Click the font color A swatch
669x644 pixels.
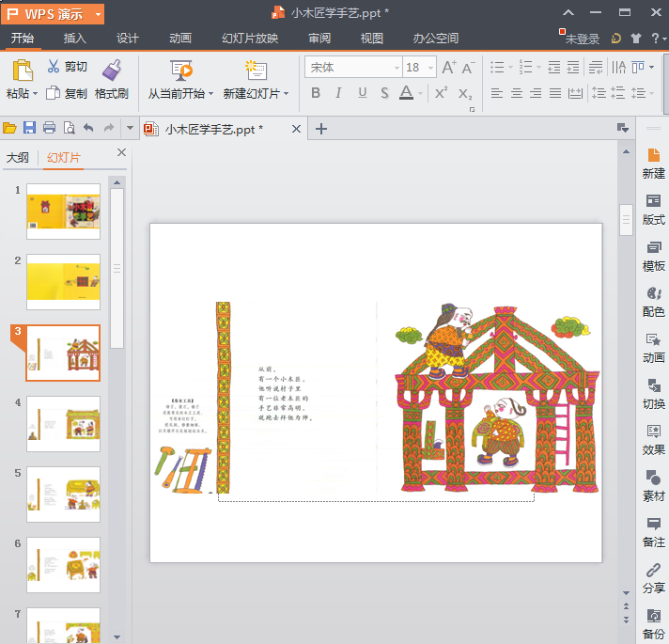click(406, 93)
